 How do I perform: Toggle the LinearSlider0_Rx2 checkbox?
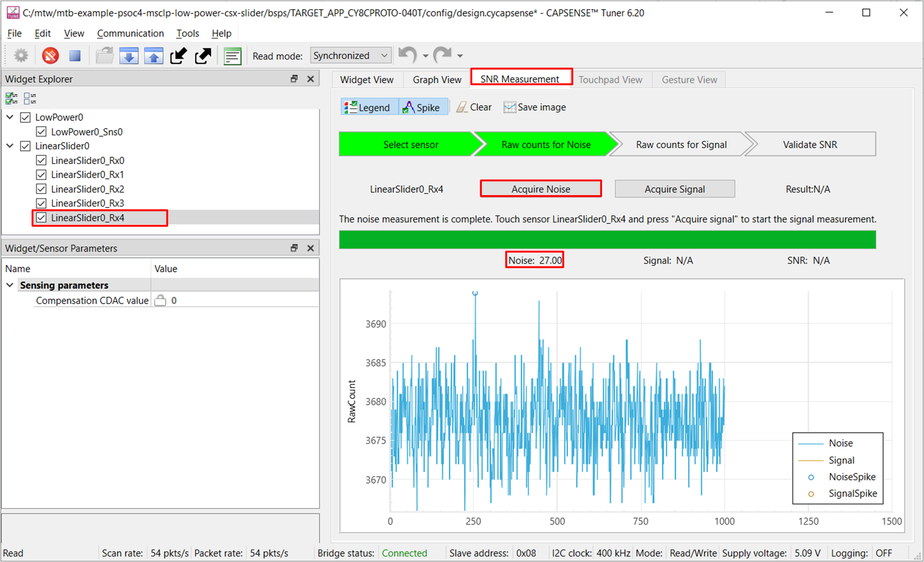(41, 189)
